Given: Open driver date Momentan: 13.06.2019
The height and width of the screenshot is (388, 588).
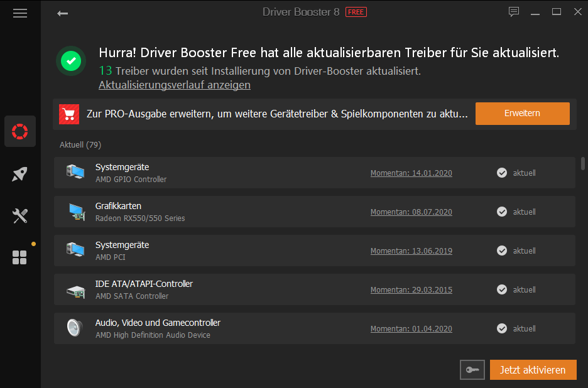Looking at the screenshot, I should (411, 251).
